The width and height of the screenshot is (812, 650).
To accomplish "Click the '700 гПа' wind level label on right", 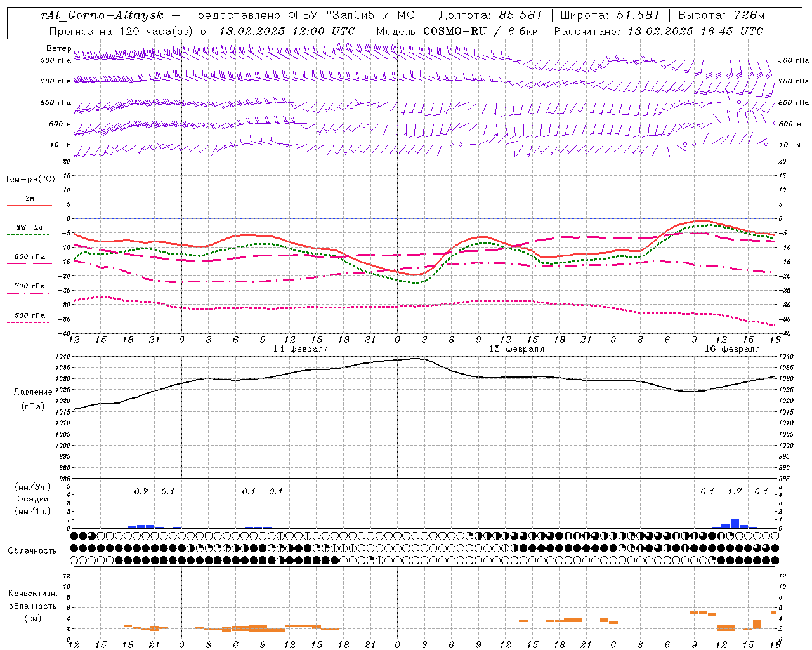I will (x=794, y=81).
